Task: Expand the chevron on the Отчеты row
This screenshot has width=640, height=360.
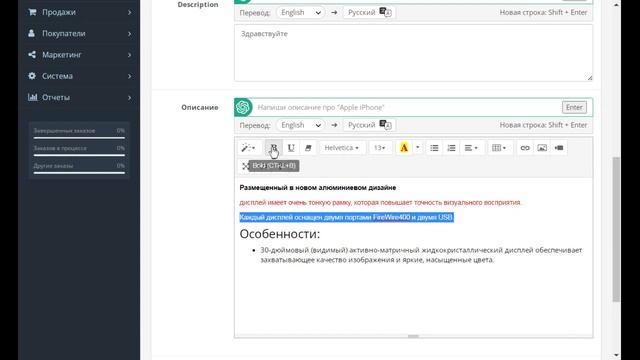Action: point(129,97)
